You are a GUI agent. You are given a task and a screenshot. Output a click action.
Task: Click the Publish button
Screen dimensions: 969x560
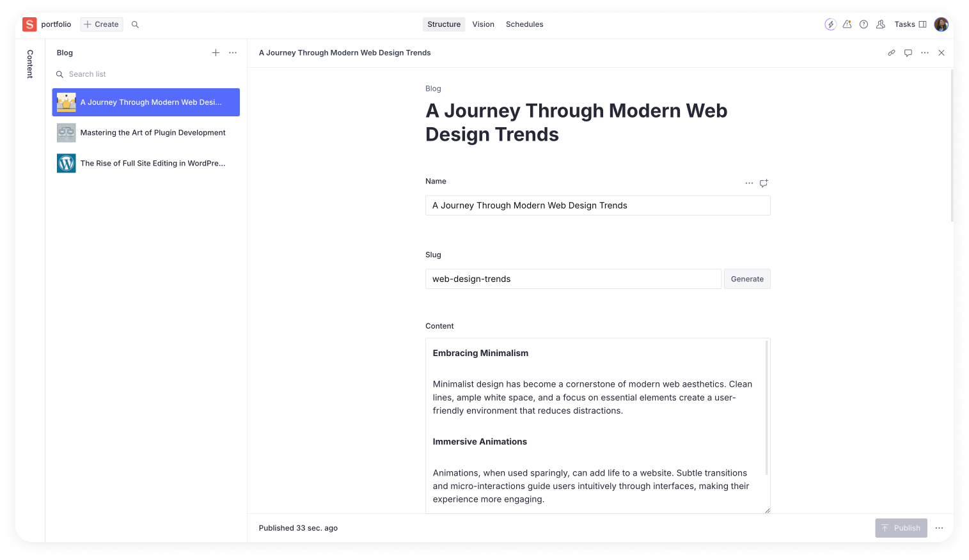click(901, 528)
